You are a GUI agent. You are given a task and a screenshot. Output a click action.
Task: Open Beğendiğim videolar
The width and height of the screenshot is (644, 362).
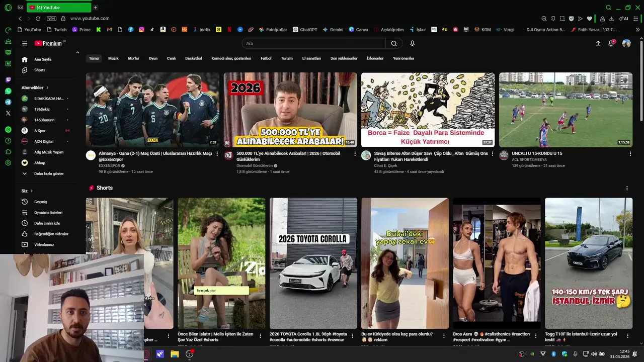pos(51,234)
